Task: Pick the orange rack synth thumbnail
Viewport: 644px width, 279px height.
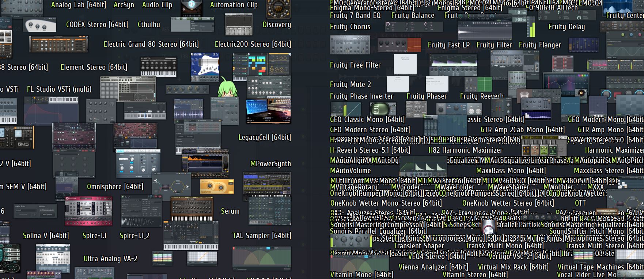Action: point(58,45)
